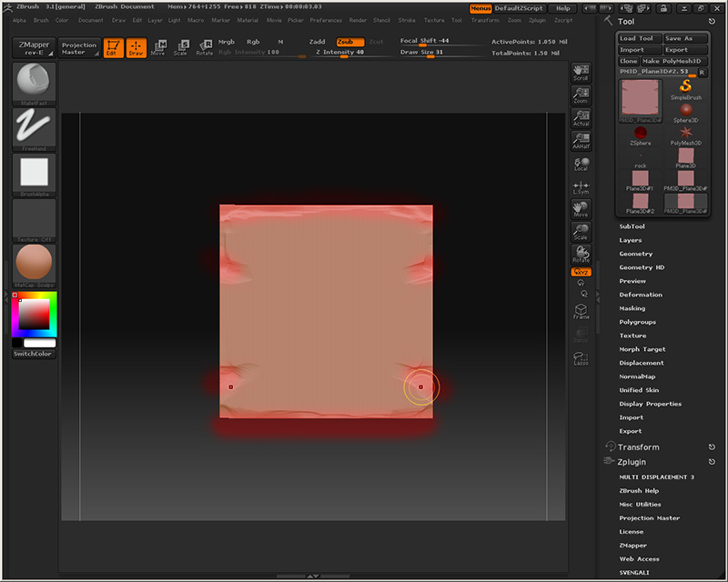Click the ZMapper rev-E button
The image size is (728, 582).
click(34, 48)
